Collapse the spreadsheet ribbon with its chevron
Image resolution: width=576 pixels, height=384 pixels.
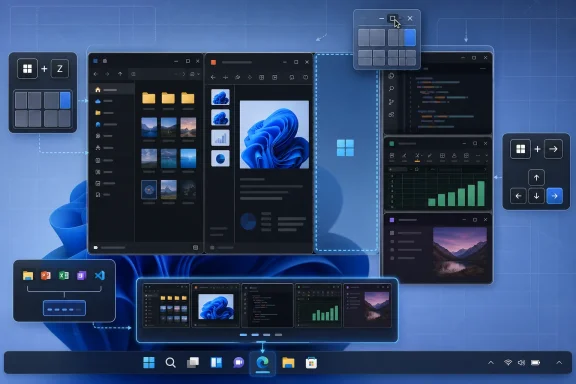(x=486, y=156)
